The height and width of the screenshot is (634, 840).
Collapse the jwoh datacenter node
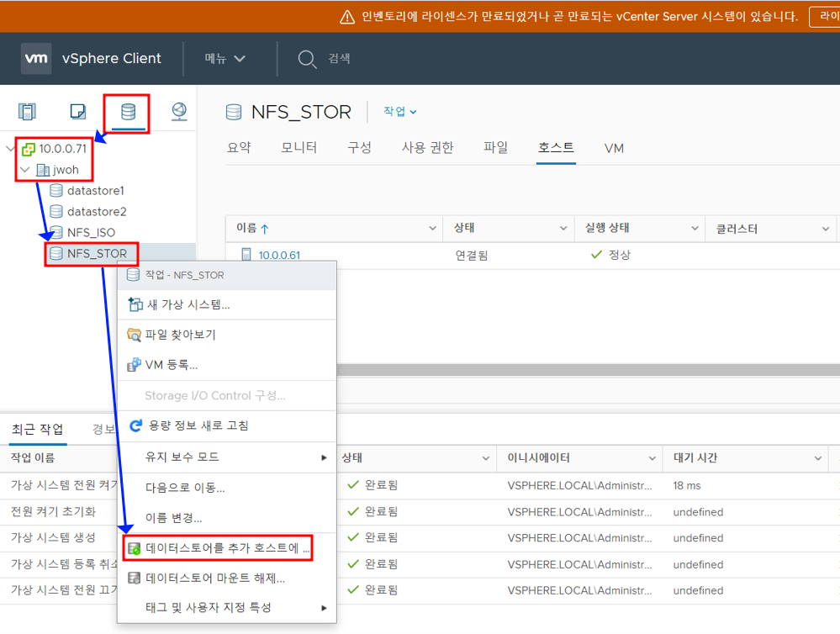point(24,170)
